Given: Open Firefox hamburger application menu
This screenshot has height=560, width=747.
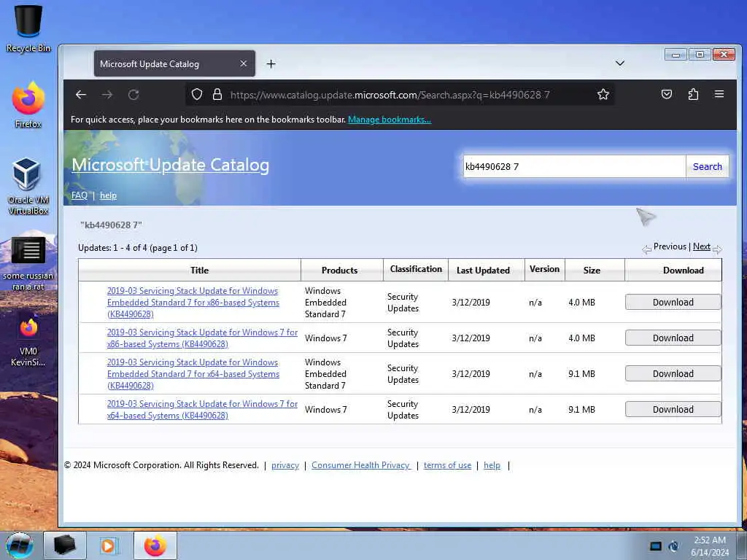Looking at the screenshot, I should 719,94.
